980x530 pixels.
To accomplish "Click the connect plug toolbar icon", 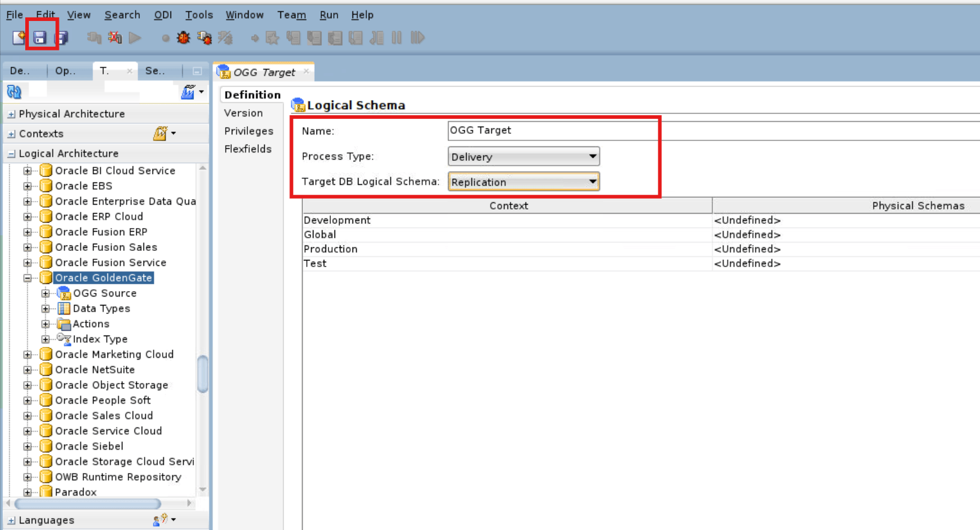I will [x=94, y=38].
